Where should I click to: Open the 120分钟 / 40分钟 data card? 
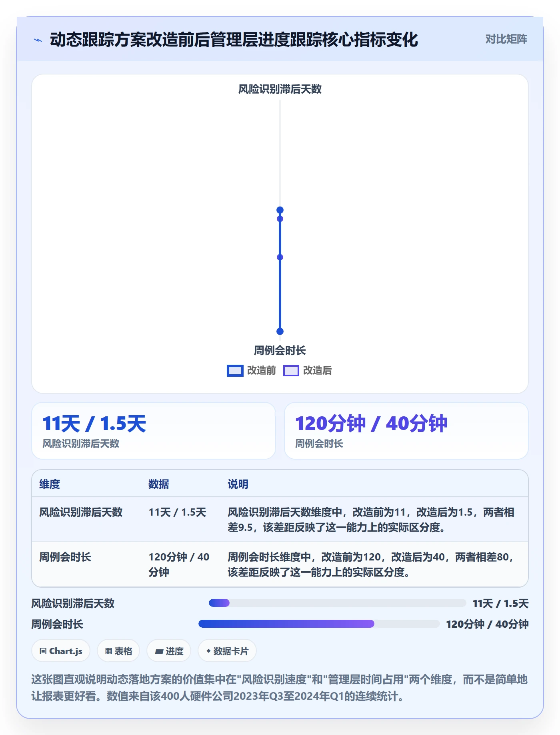406,431
